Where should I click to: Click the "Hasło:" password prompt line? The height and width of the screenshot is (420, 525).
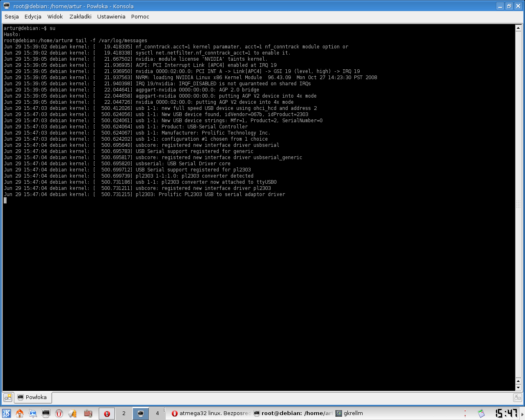(12, 34)
